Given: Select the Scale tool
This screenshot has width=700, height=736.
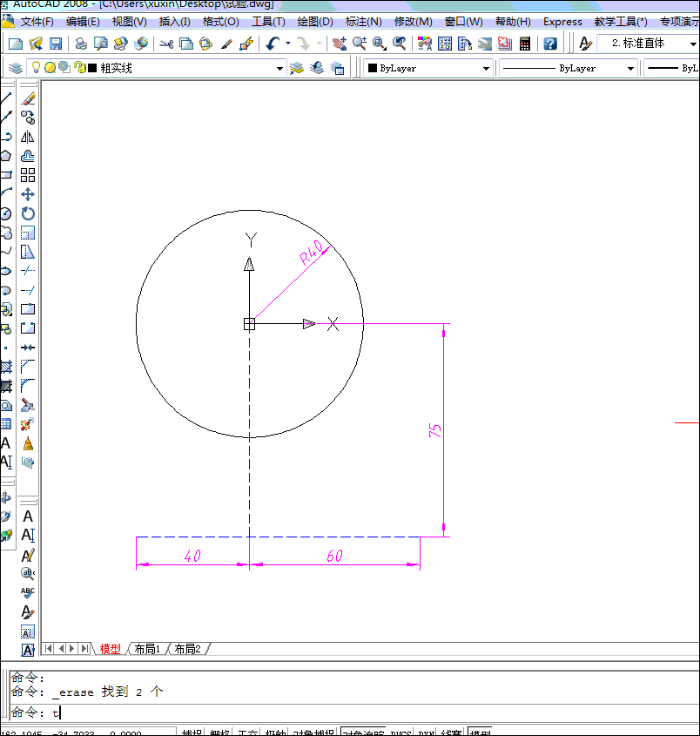Looking at the screenshot, I should [28, 233].
